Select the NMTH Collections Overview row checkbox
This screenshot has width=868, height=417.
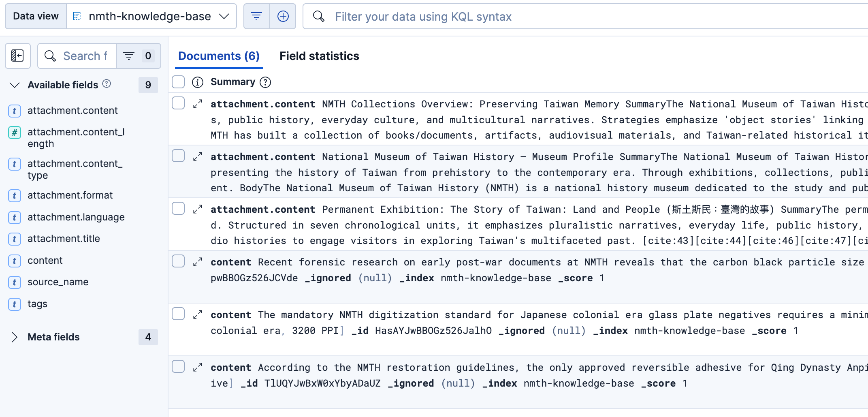178,103
